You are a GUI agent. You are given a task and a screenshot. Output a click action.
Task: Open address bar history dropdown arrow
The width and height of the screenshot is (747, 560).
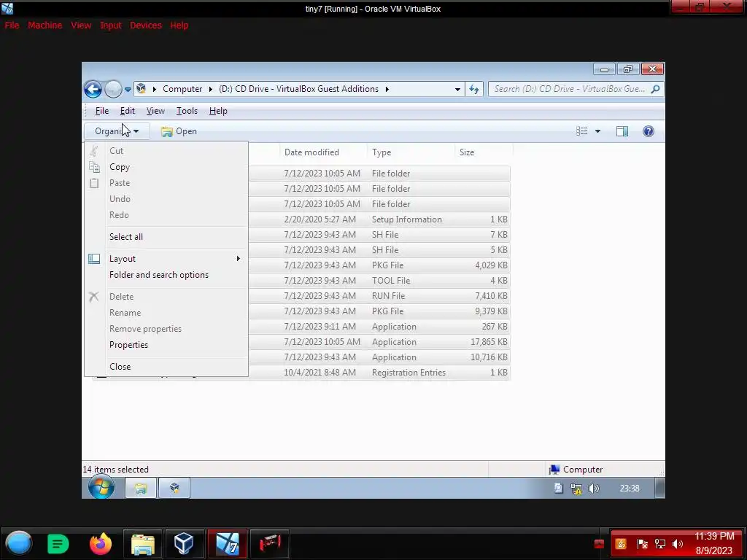(457, 89)
